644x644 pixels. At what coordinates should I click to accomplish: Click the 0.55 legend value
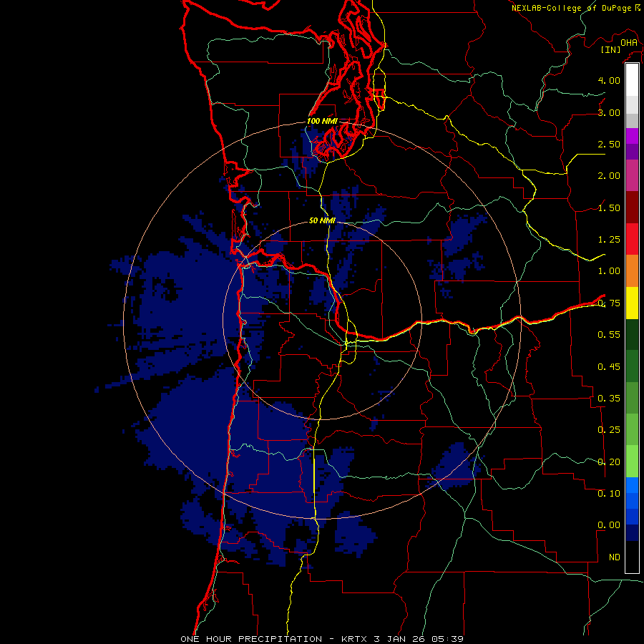609,335
